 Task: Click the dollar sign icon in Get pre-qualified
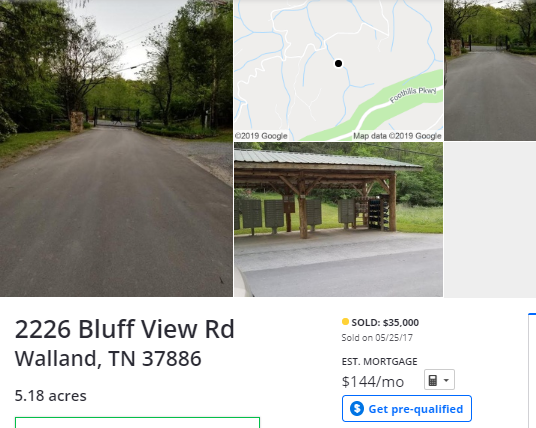click(357, 409)
